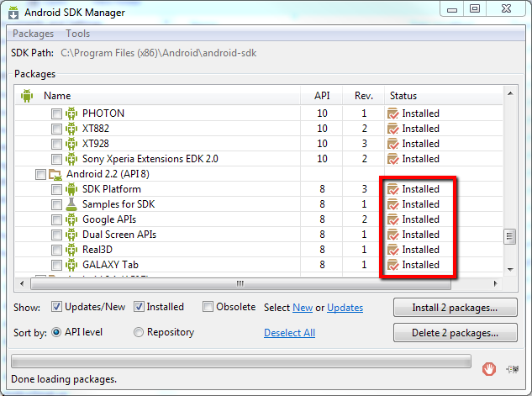The width and height of the screenshot is (532, 396).
Task: Select the Repository sort radio button
Action: 139,332
